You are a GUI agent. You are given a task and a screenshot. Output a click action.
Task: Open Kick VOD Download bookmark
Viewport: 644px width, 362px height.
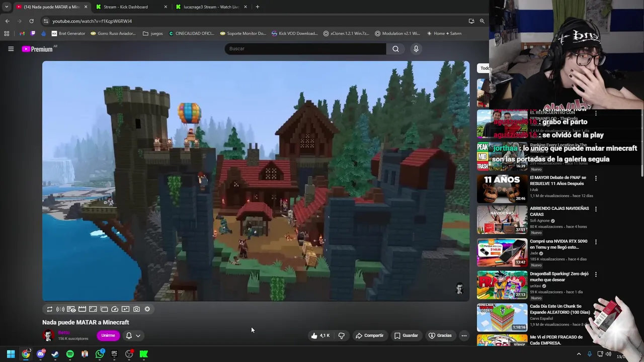[295, 34]
